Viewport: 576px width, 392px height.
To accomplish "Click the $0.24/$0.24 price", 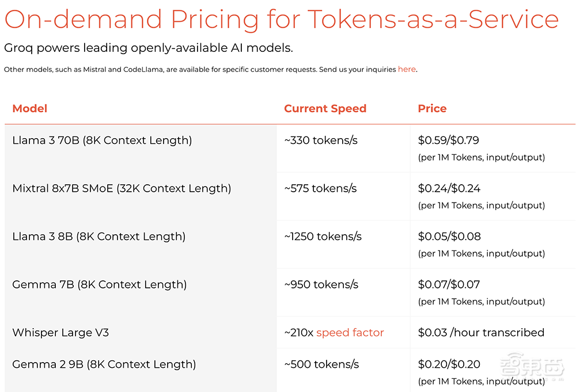I will pyautogui.click(x=449, y=189).
